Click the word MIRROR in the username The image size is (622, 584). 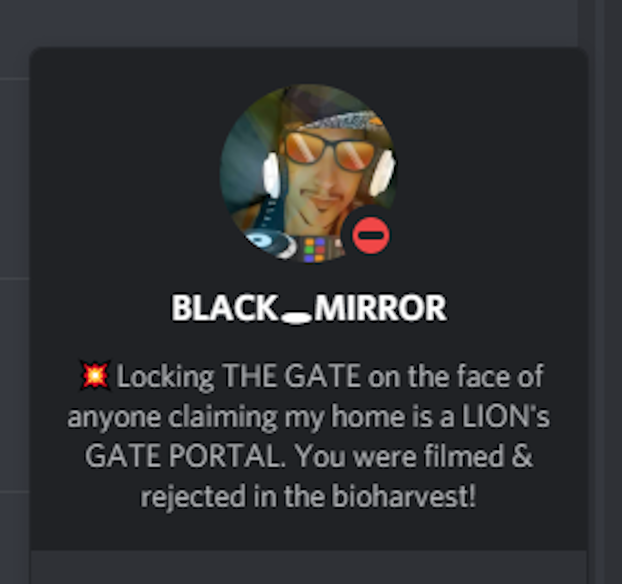point(380,307)
